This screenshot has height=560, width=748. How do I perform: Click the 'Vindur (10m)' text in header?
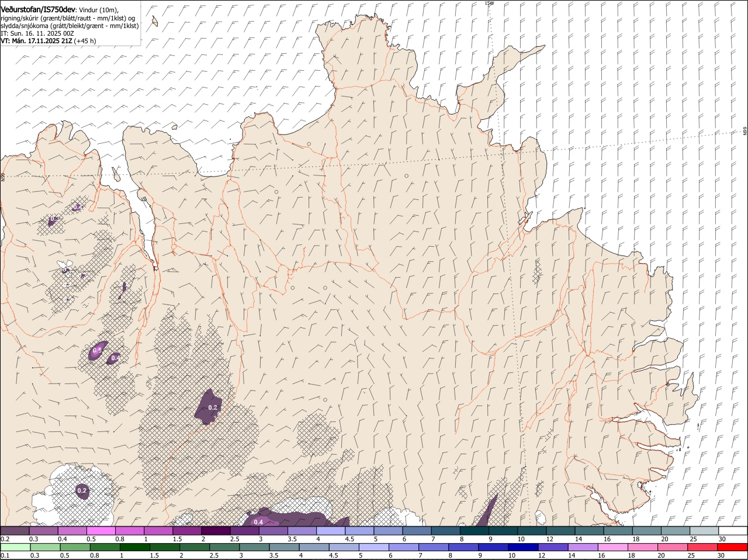[x=98, y=10]
